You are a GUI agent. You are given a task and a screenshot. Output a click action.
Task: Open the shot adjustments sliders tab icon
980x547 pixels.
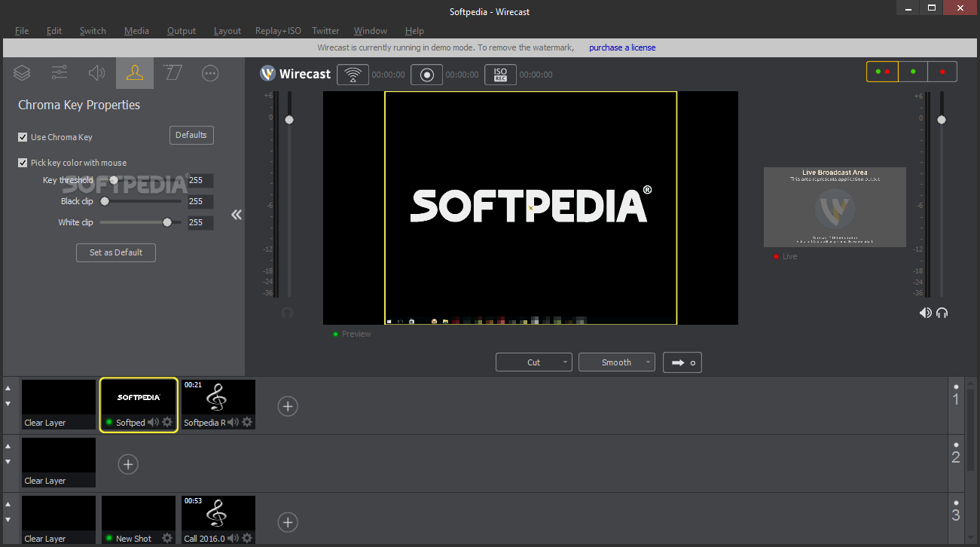[x=60, y=73]
